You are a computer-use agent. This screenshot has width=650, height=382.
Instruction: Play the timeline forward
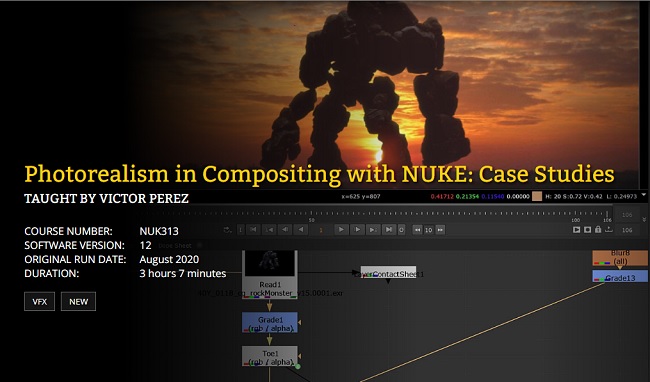click(341, 230)
